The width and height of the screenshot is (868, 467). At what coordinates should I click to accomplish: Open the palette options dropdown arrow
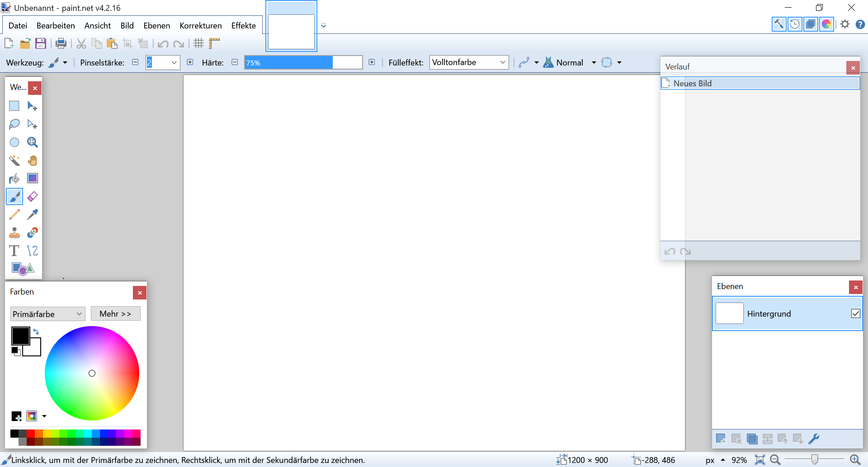[x=44, y=416]
